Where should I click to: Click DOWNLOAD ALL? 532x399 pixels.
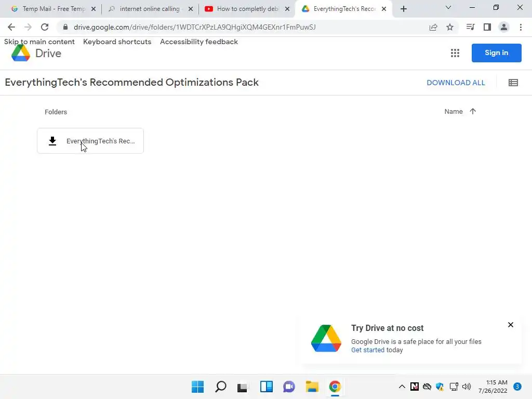(456, 83)
